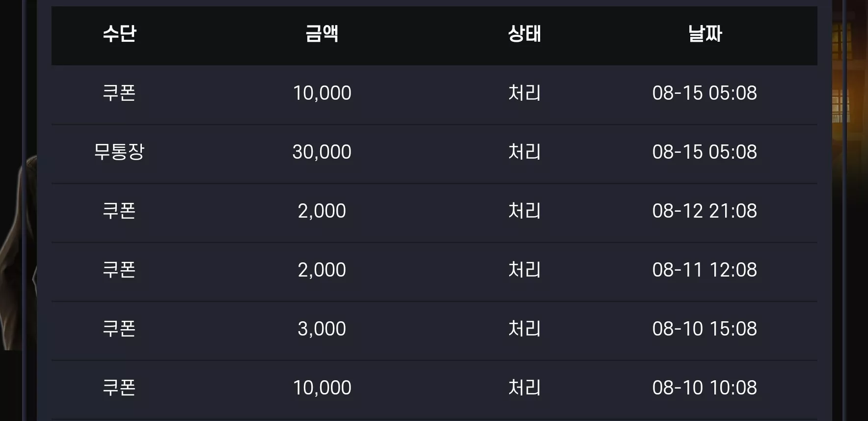Click the 10,000 amount in first row
The image size is (868, 421).
(x=322, y=93)
